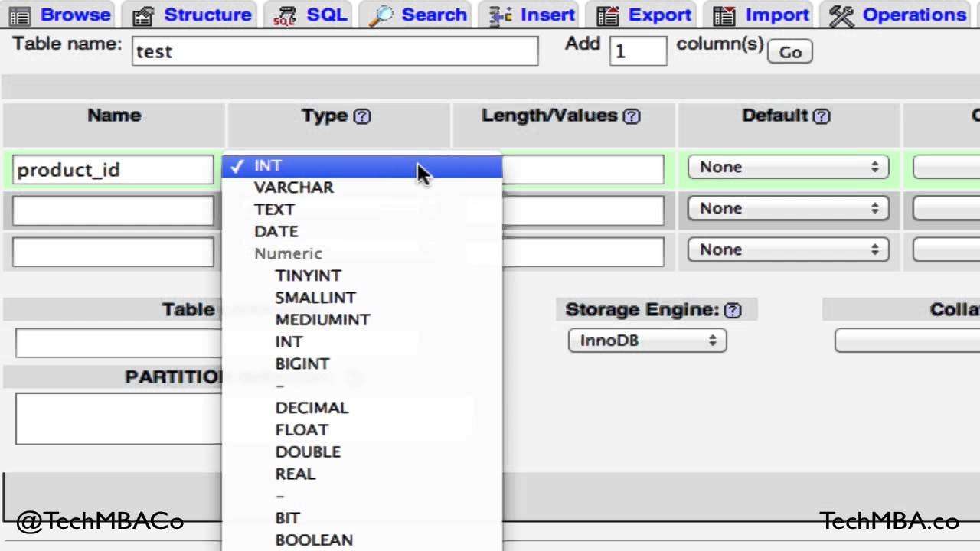Screen dimensions: 980x551
Task: Click help icon beside Storage Engine
Action: tap(733, 310)
